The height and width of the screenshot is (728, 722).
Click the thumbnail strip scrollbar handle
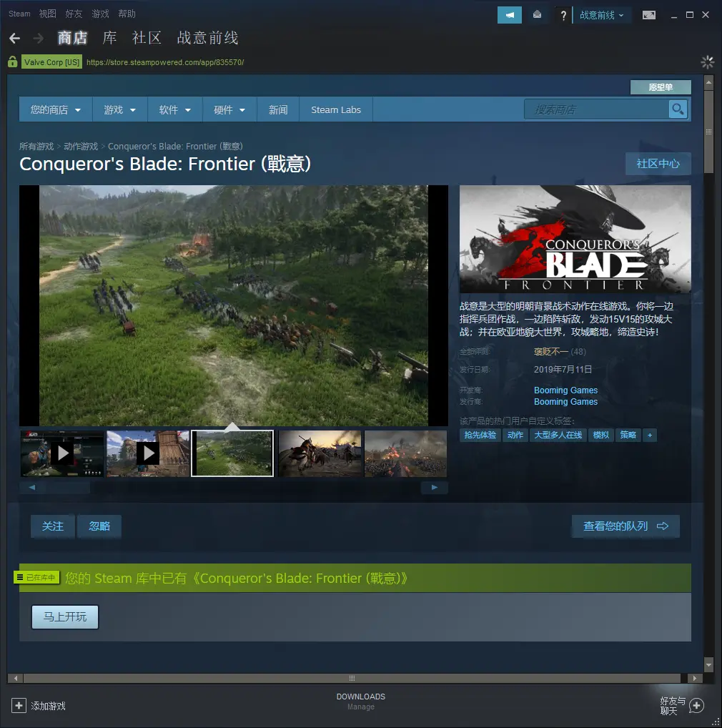pos(68,488)
